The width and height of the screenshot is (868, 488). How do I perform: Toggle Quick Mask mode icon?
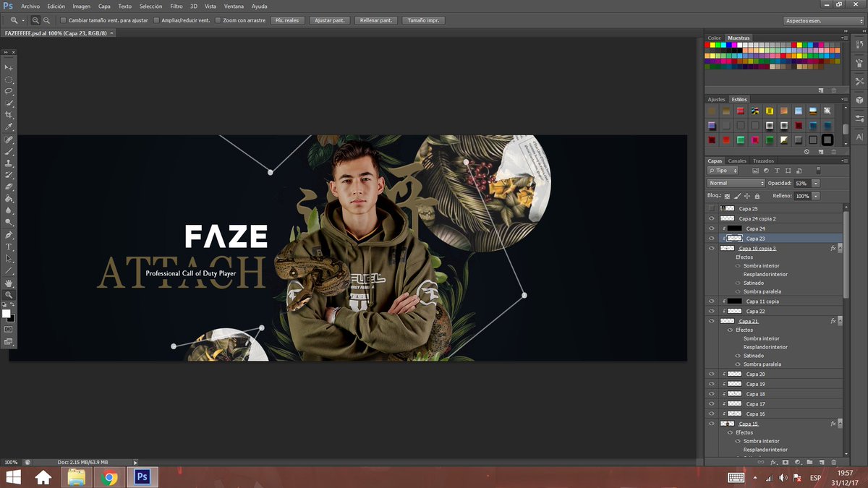(x=9, y=329)
